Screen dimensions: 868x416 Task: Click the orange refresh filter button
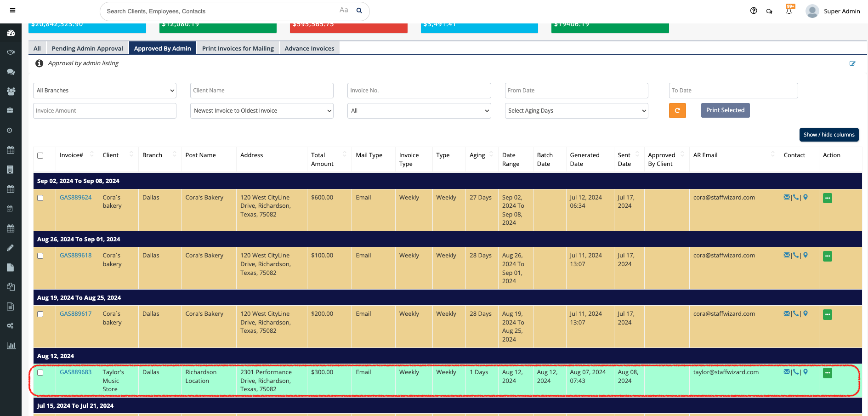677,111
